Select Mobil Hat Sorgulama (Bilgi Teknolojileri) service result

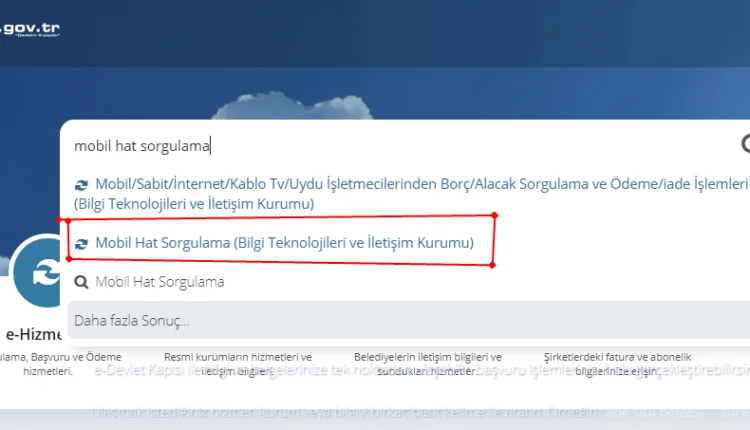pos(284,243)
